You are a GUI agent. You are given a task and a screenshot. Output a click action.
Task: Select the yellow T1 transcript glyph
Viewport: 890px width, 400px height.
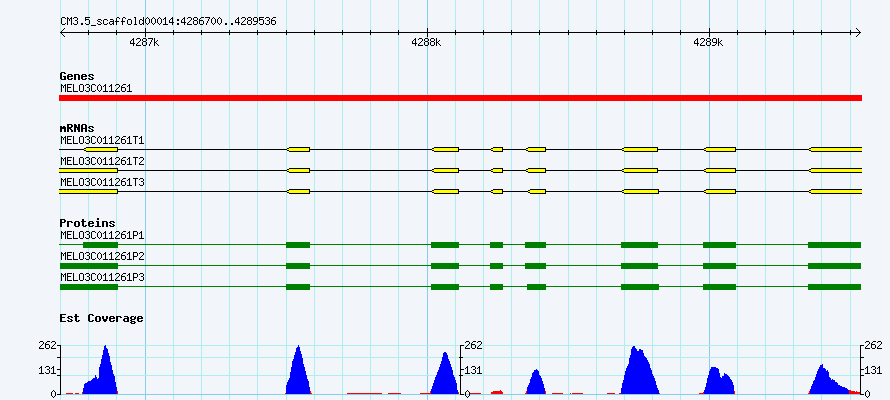pyautogui.click(x=460, y=149)
